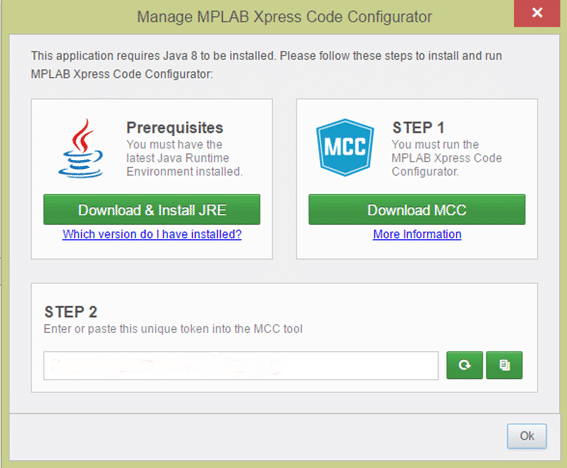This screenshot has height=468, width=567.
Task: Click inside the unique token field
Action: tap(241, 365)
